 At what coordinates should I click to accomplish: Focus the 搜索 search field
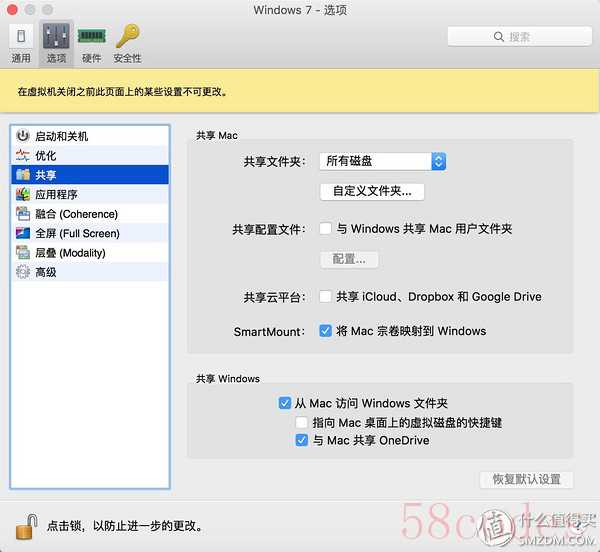point(520,37)
